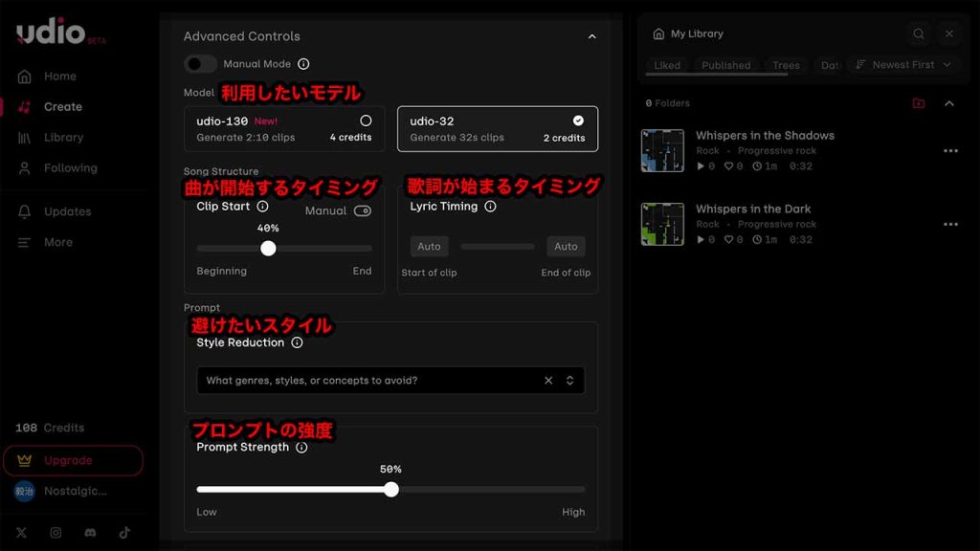Click the 108 Credits counter
This screenshot has width=980, height=551.
click(x=50, y=428)
